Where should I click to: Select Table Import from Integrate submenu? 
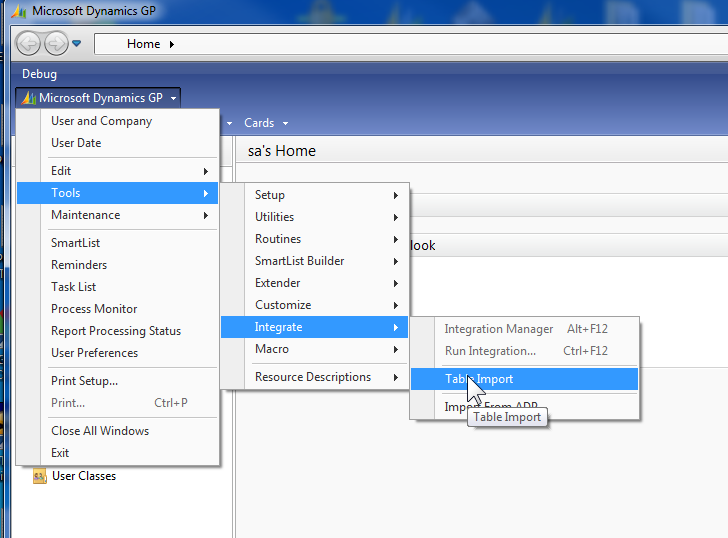click(x=525, y=379)
